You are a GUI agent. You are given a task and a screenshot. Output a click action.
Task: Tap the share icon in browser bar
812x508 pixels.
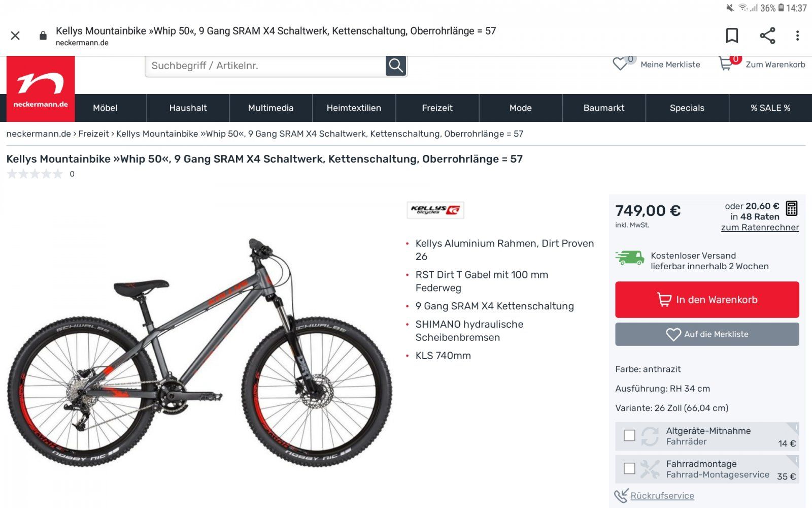(x=767, y=36)
